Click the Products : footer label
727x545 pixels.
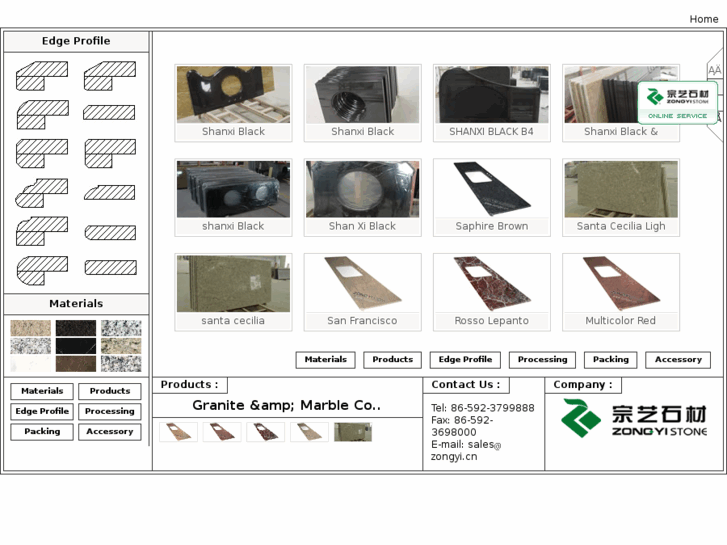point(189,385)
